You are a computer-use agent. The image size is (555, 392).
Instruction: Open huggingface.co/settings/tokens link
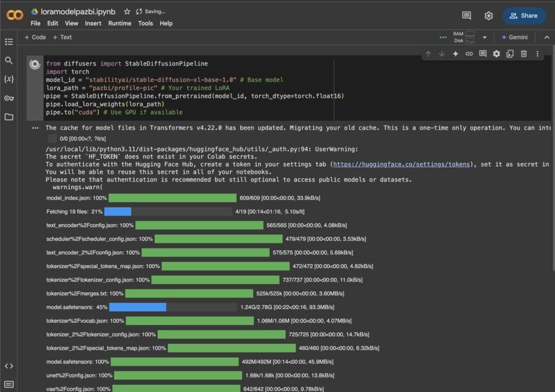point(402,164)
